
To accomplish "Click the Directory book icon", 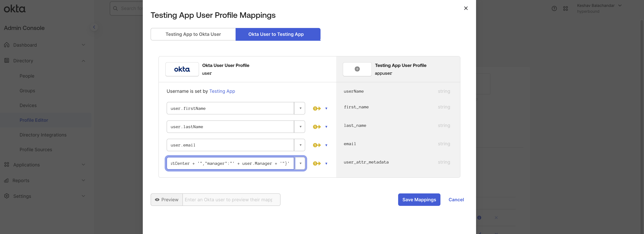I will (7, 61).
